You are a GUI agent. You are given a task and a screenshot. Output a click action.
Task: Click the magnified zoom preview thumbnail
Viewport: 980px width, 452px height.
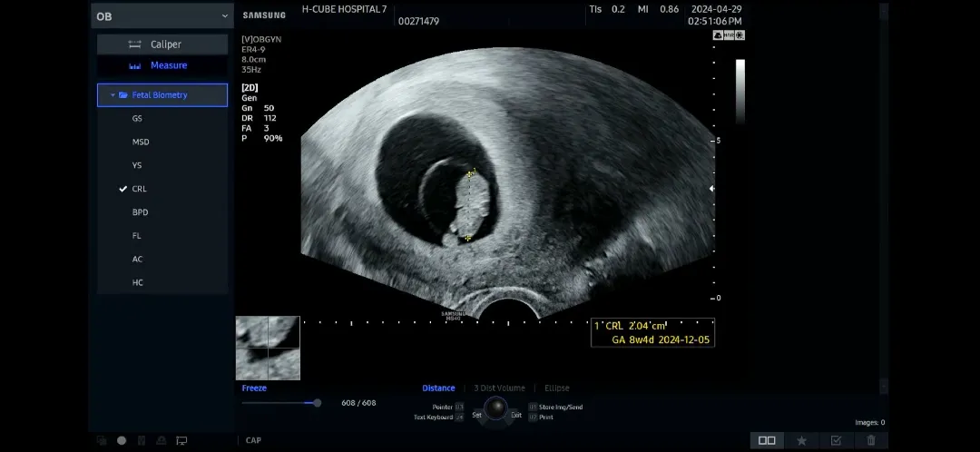[x=268, y=349]
